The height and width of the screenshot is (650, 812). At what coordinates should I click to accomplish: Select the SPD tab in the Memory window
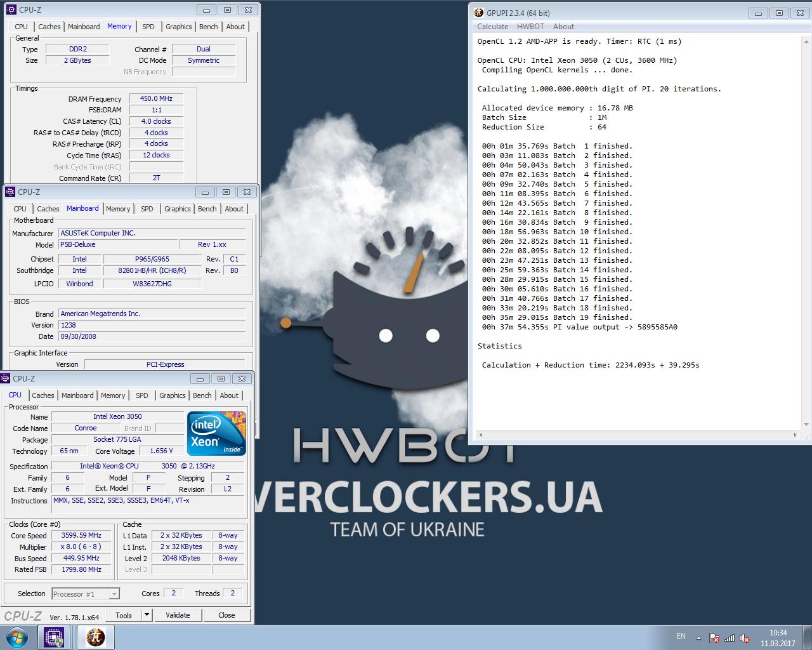(x=148, y=27)
